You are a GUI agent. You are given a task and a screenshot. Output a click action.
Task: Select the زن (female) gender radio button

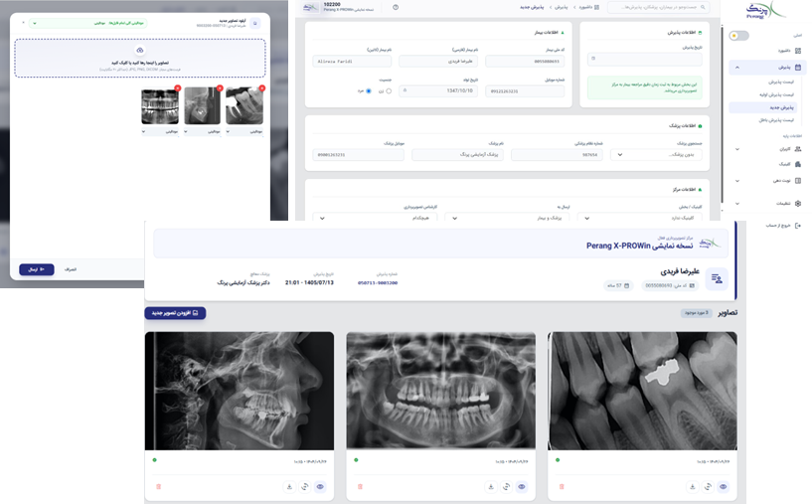[x=389, y=91]
